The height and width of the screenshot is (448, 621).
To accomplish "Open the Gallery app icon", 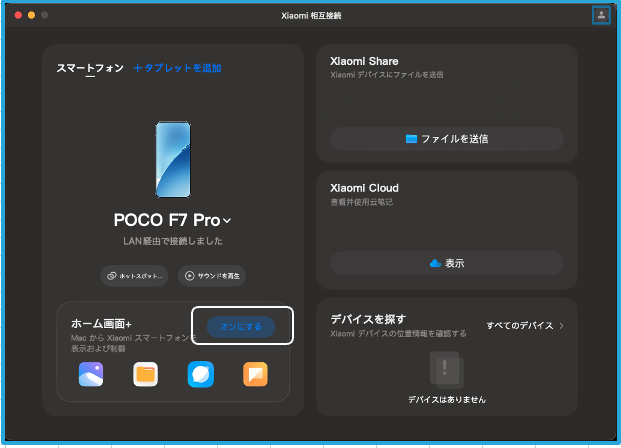I will point(92,374).
